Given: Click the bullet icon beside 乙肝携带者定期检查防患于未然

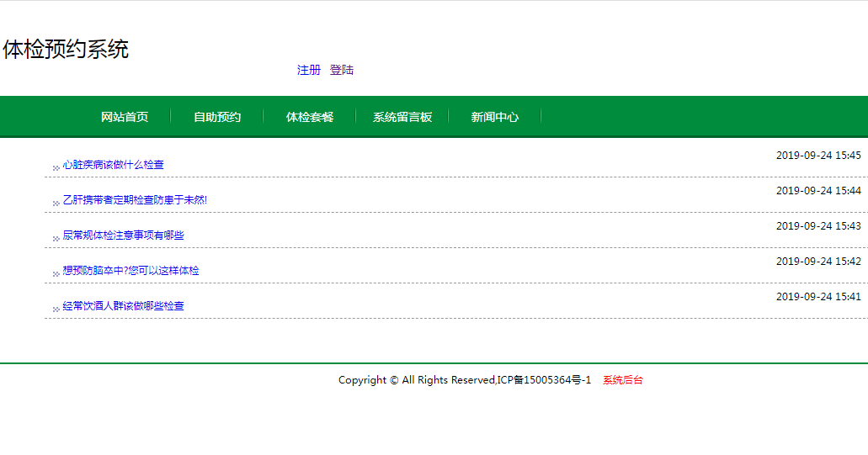Looking at the screenshot, I should pos(56,204).
